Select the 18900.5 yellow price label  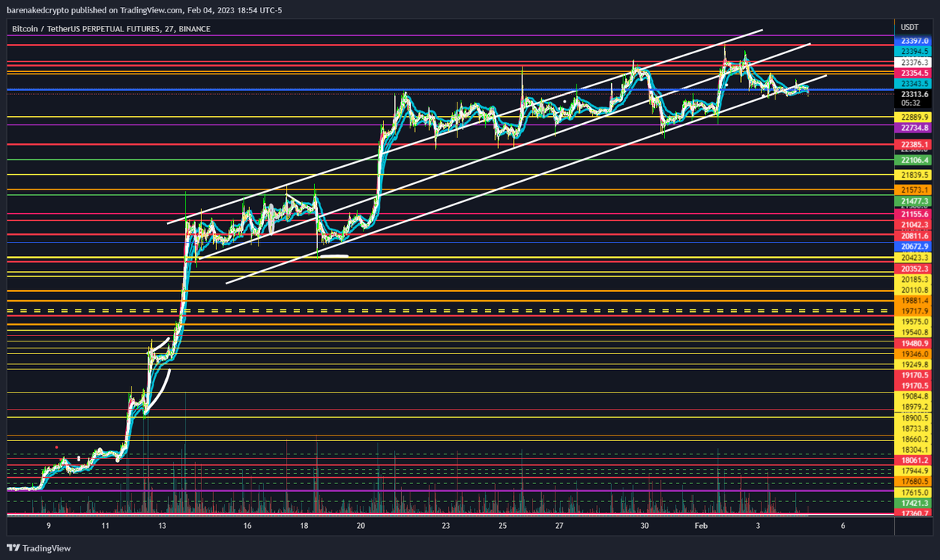pyautogui.click(x=914, y=419)
